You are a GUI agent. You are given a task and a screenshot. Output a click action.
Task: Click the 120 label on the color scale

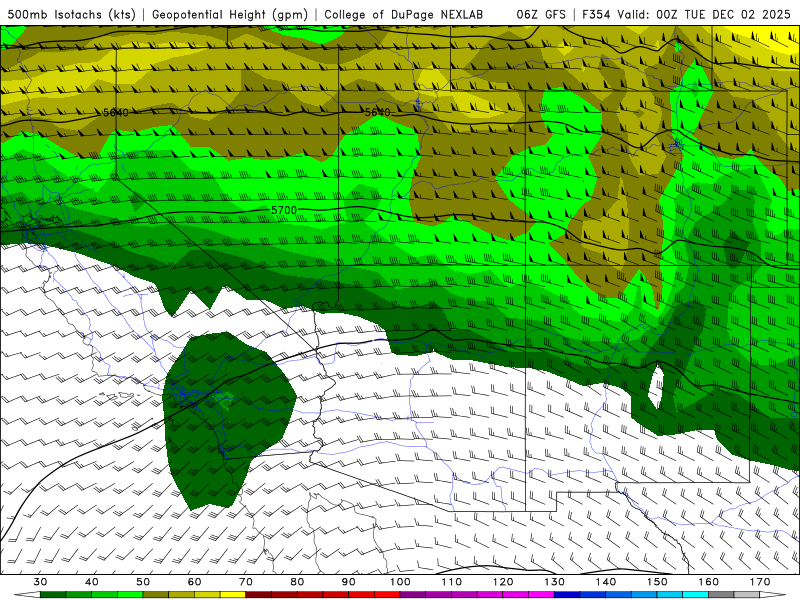point(503,582)
